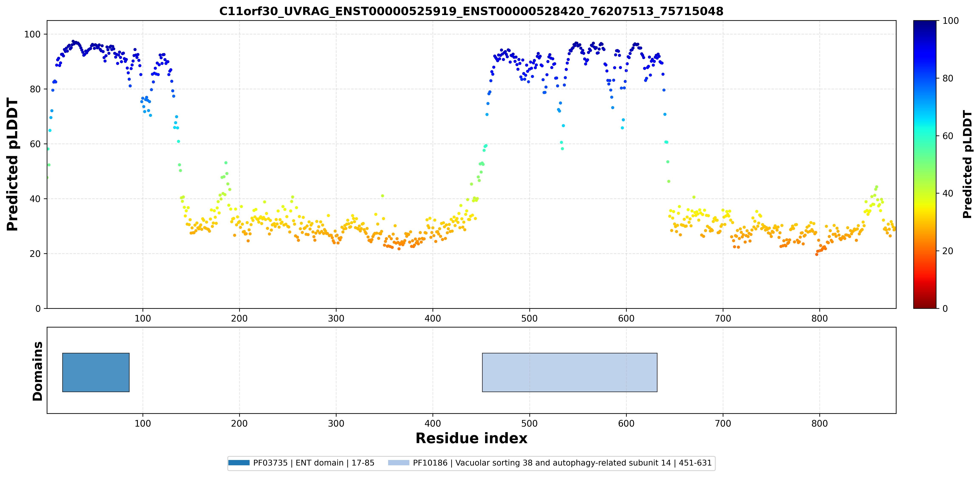Click the 800 tick under the scatter plot
Screen dimensions: 980x477
point(819,318)
